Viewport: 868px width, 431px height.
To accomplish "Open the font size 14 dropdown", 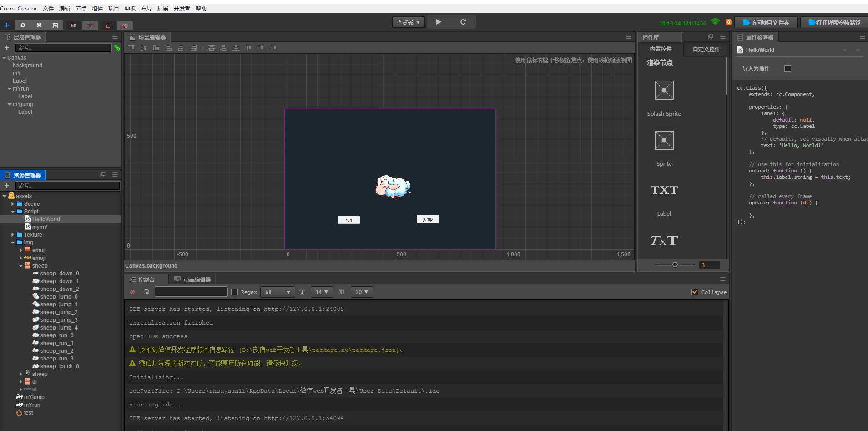I will [x=322, y=292].
